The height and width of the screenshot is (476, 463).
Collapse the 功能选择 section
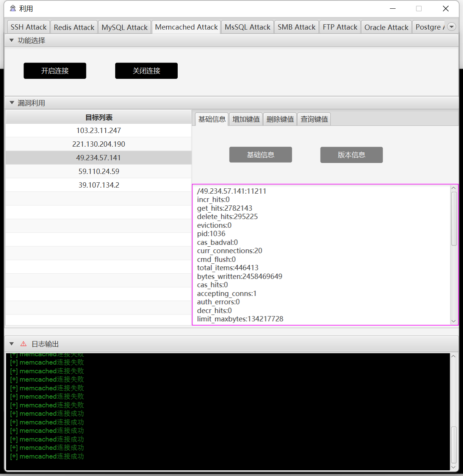click(12, 40)
